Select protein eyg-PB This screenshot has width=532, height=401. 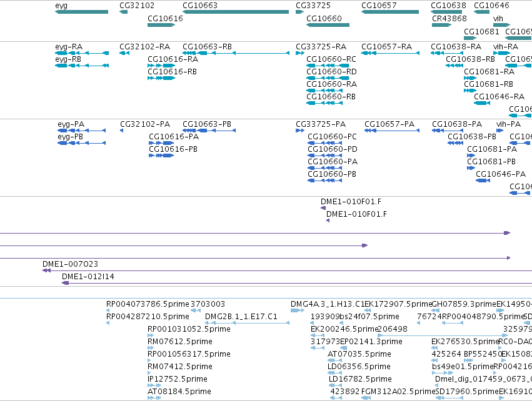82,144
